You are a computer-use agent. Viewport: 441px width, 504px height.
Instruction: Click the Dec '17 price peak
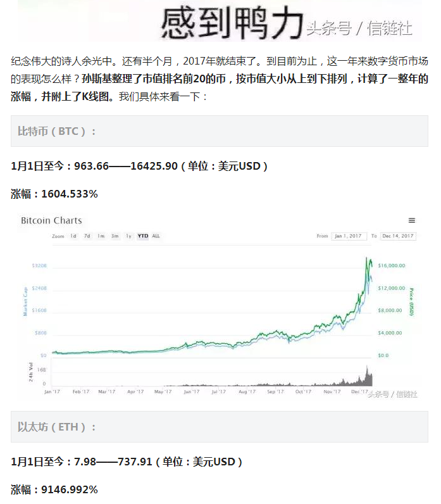[x=366, y=258]
